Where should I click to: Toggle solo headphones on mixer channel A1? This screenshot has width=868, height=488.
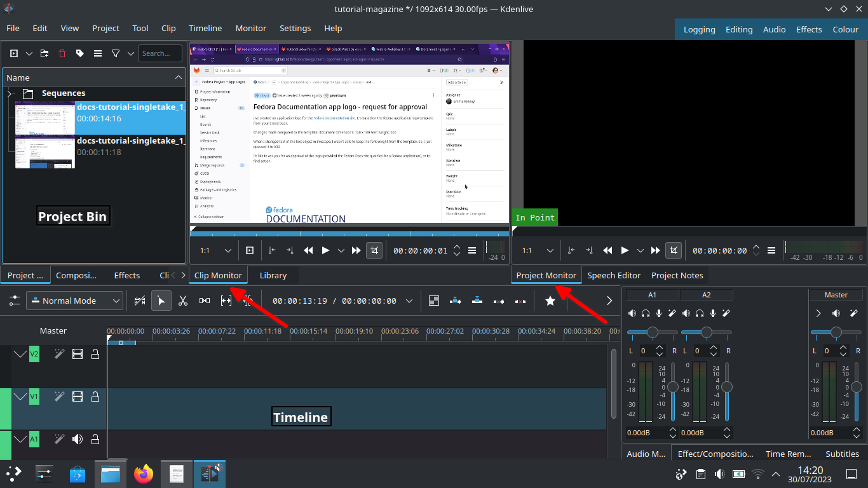[x=646, y=313]
